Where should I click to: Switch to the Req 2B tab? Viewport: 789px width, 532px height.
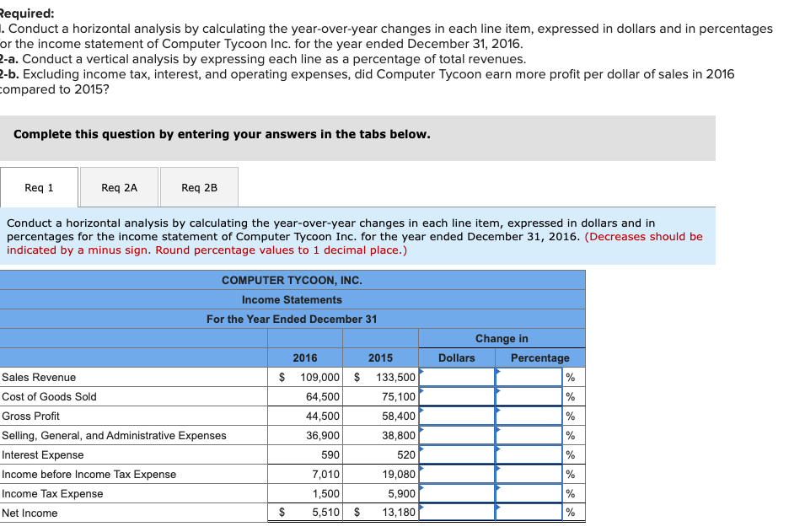pyautogui.click(x=198, y=186)
